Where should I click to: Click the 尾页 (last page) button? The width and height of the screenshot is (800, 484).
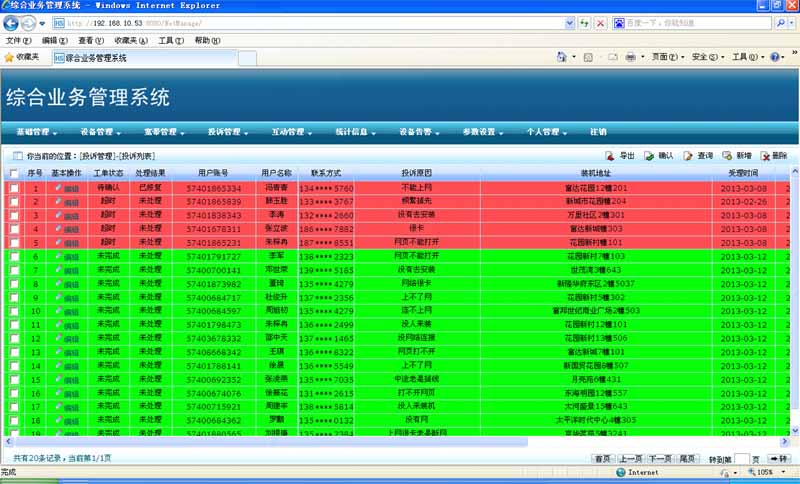(688, 458)
